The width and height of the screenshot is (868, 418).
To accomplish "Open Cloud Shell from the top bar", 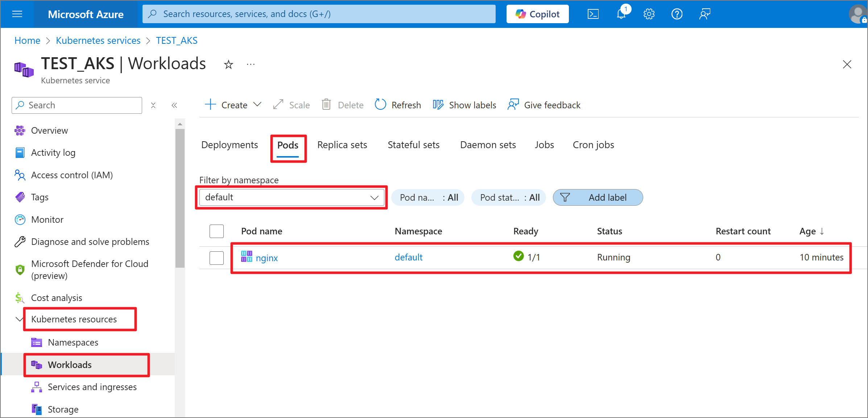I will [593, 14].
